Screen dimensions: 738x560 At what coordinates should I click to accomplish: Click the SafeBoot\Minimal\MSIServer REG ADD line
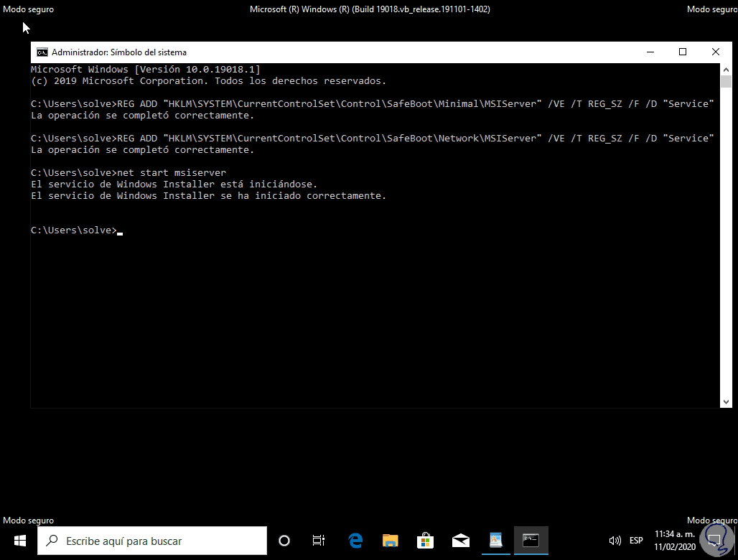373,104
